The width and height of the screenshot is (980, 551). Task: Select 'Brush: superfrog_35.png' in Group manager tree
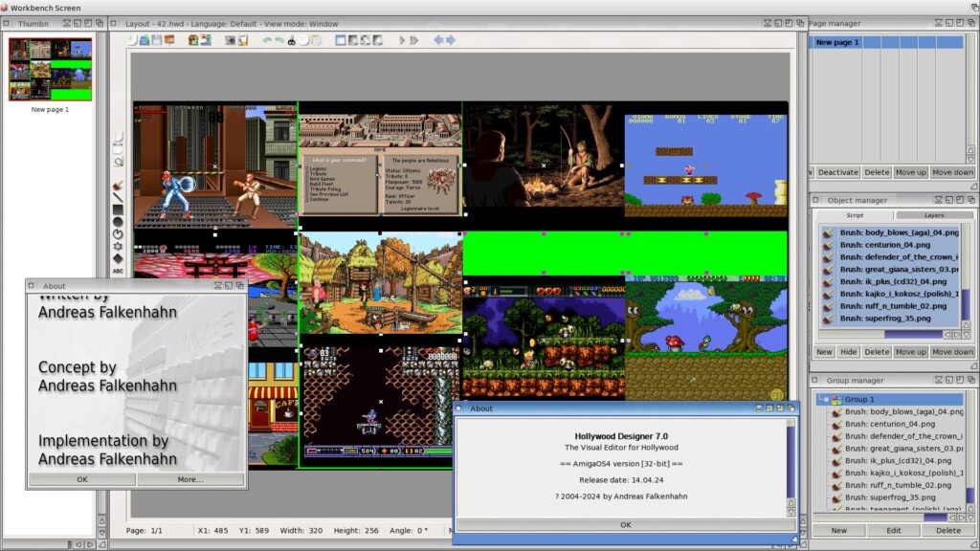pyautogui.click(x=890, y=497)
